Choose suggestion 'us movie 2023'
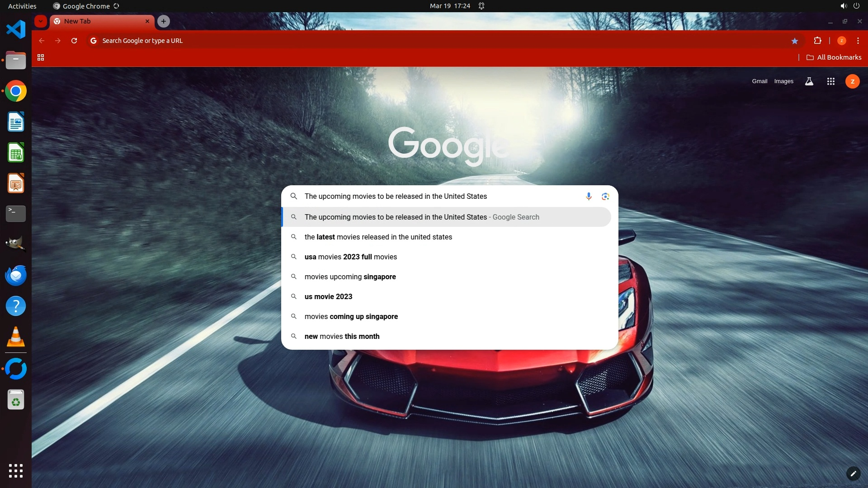The image size is (868, 488). pyautogui.click(x=328, y=296)
